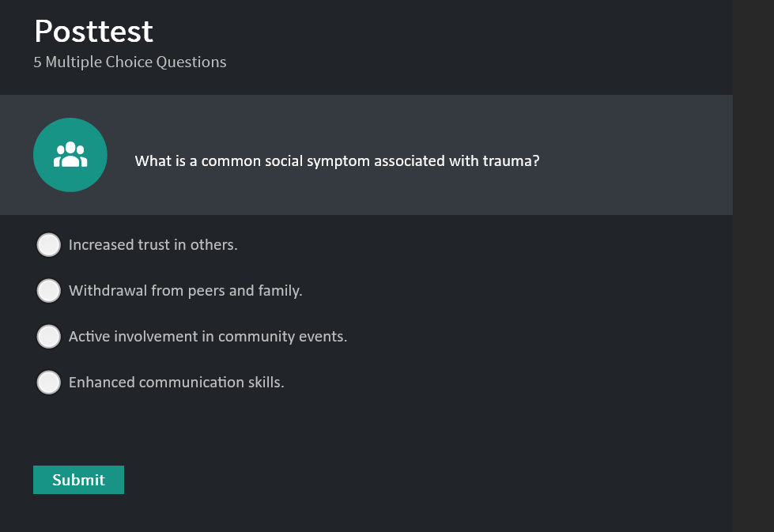Image resolution: width=774 pixels, height=532 pixels.
Task: Click the 'Withdrawal from peers and family.' label
Action: (185, 291)
